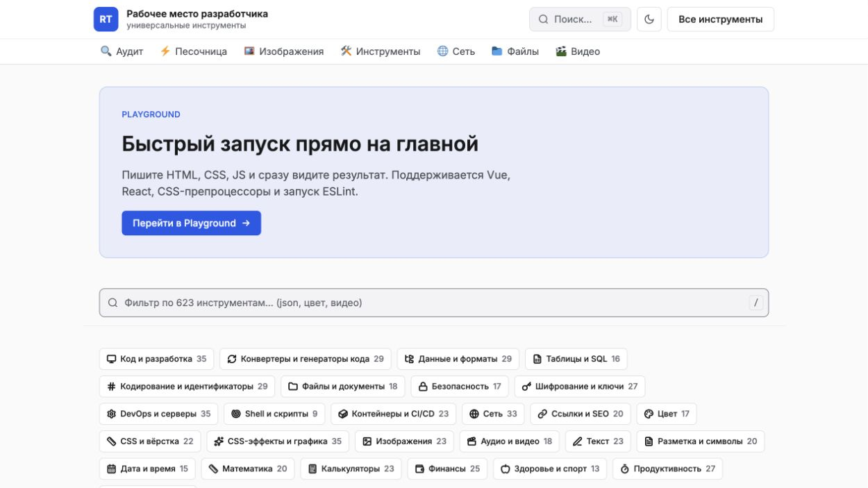The height and width of the screenshot is (488, 868).
Task: Click the ⌘K shortcut badge
Action: tap(612, 19)
